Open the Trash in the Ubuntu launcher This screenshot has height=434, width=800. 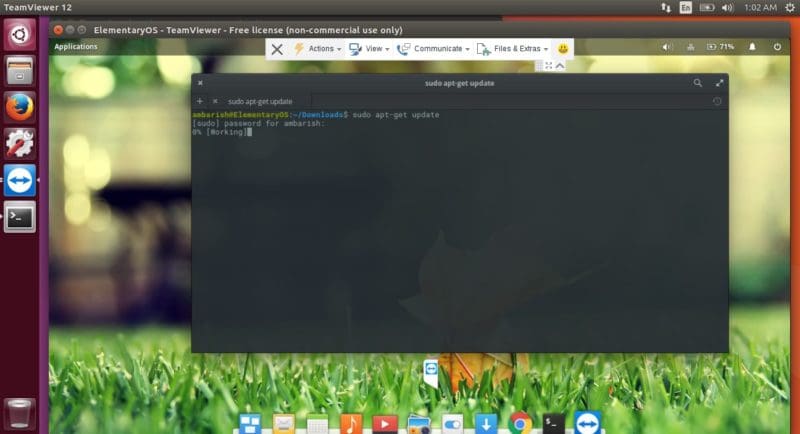(x=19, y=413)
